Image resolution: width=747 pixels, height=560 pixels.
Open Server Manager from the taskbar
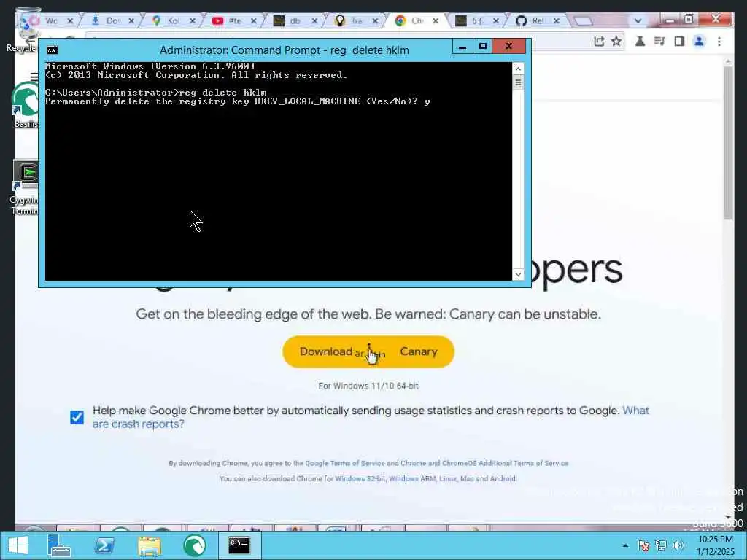pos(59,545)
